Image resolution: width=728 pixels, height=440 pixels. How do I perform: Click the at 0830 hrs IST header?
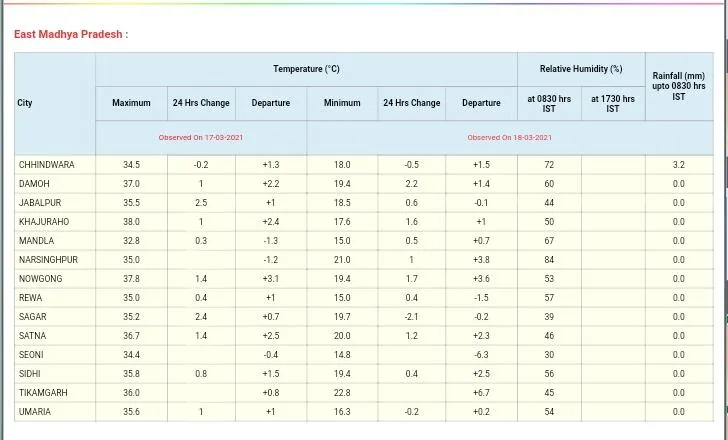549,104
